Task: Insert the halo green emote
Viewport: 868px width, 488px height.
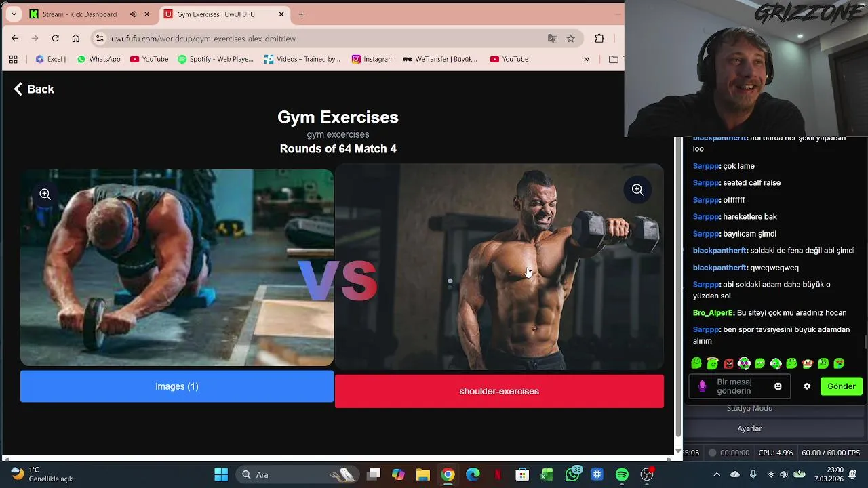Action: (712, 364)
